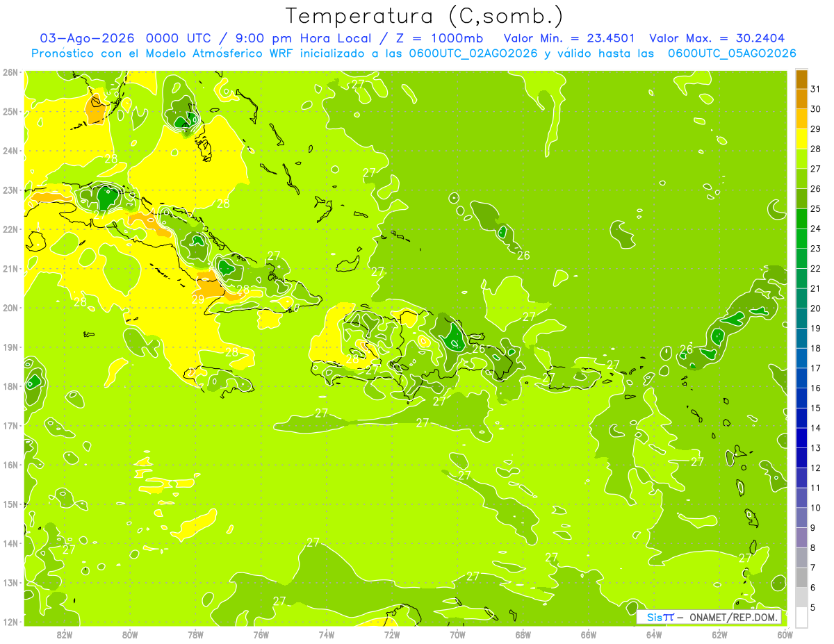Select the '80W' longitude axis label
This screenshot has width=834, height=644.
point(130,634)
